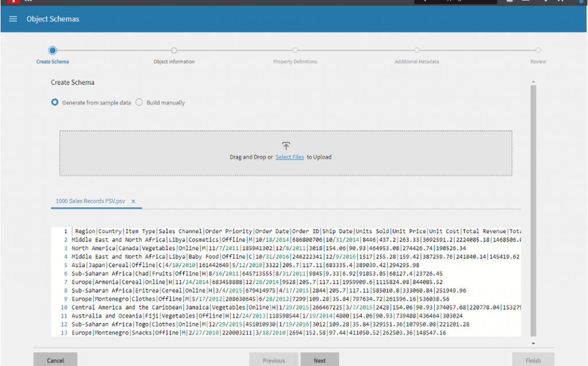Open the hamburger navigation menu

pos(13,19)
